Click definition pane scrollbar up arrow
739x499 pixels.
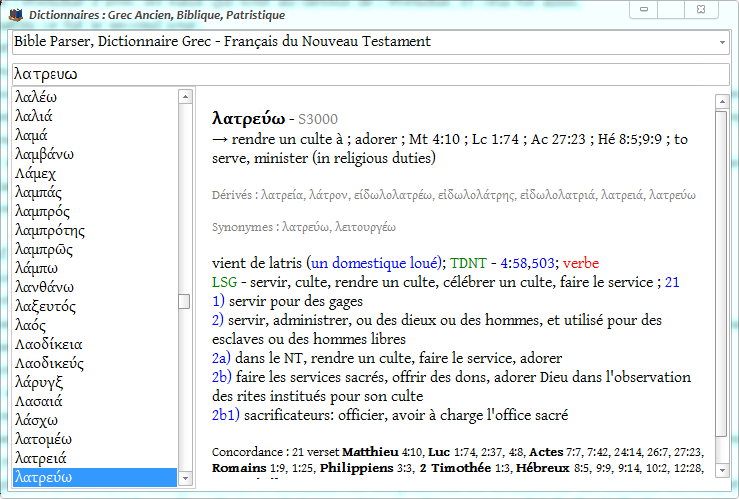click(x=722, y=101)
